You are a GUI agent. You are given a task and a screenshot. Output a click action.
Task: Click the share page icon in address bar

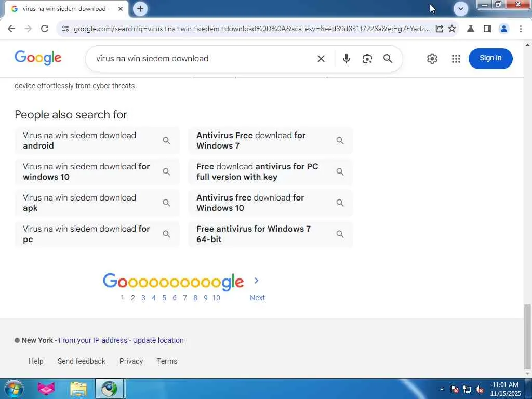coord(439,29)
